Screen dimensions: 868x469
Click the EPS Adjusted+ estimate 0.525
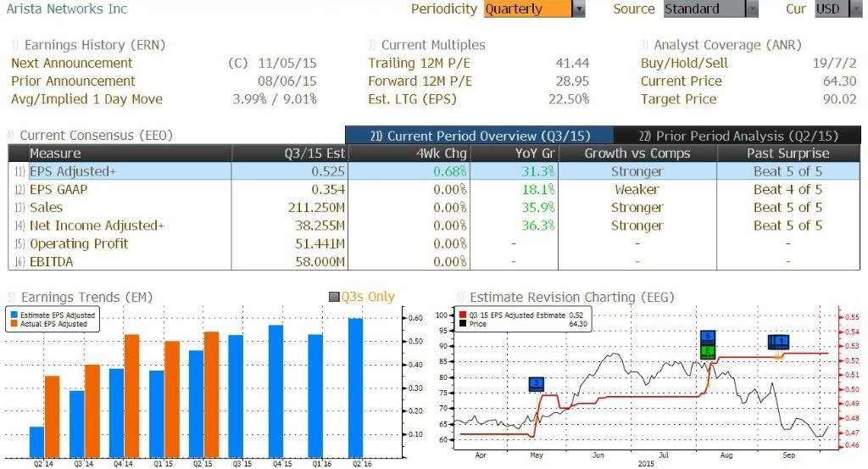328,171
